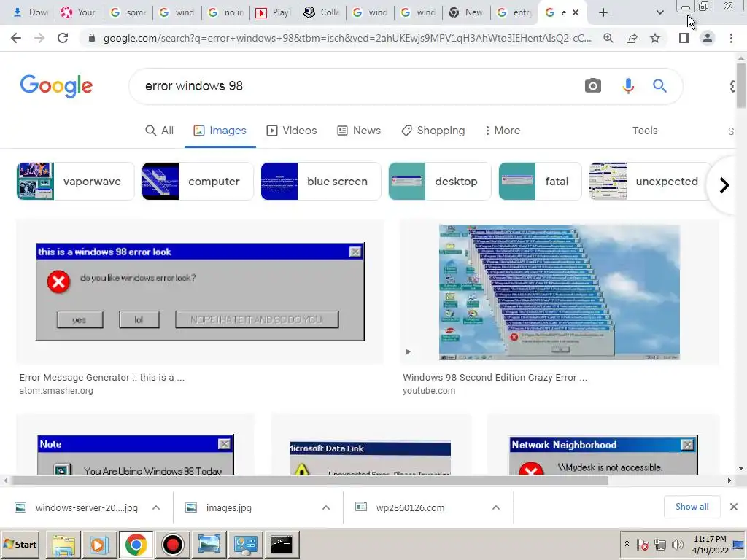Click Show all downloads

[692, 507]
